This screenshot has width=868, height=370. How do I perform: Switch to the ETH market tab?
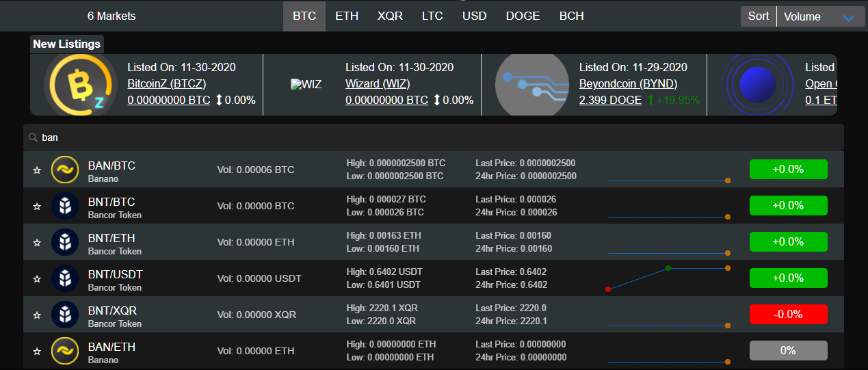click(347, 16)
